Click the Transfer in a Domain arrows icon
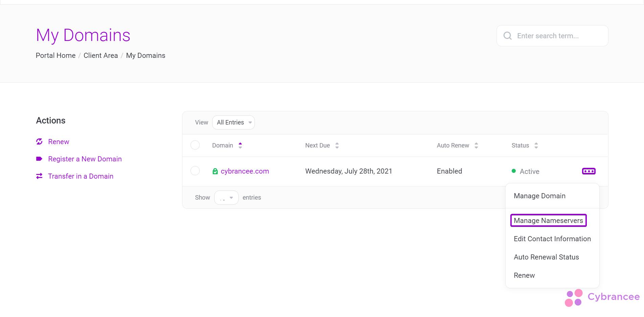The width and height of the screenshot is (644, 317). pos(39,176)
